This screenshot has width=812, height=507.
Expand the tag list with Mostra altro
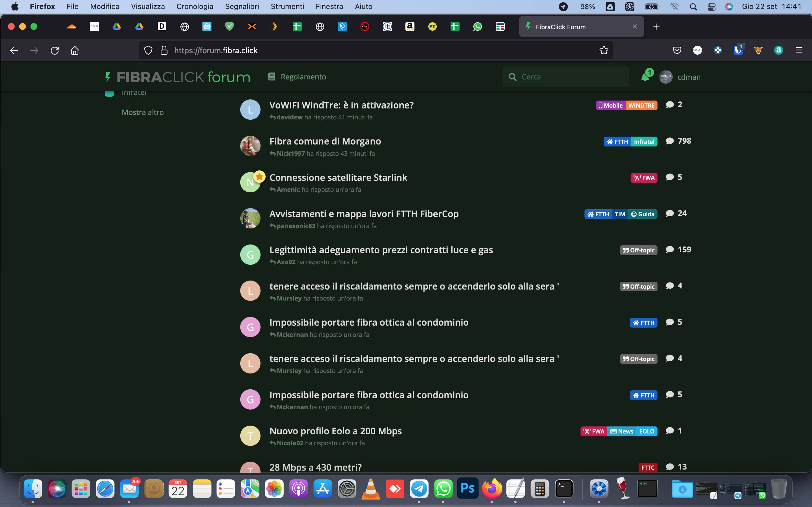point(143,112)
